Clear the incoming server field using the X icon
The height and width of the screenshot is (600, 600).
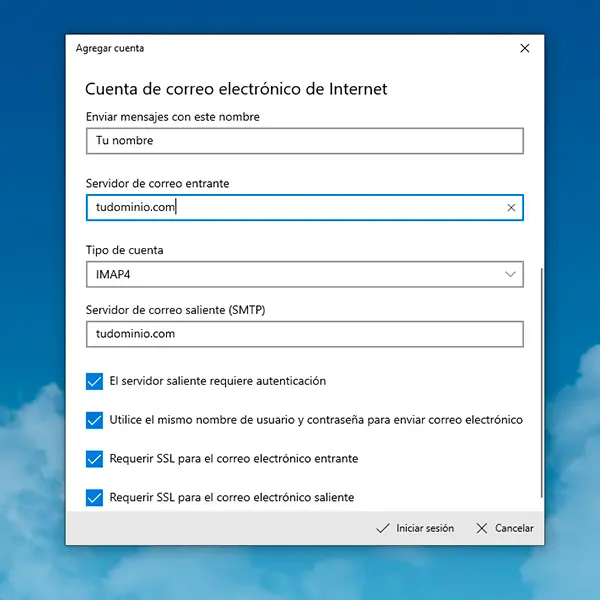(511, 208)
